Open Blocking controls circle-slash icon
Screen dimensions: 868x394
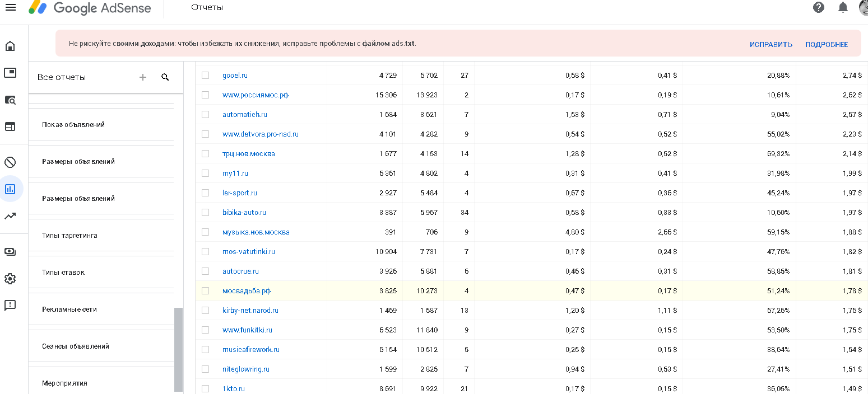click(x=10, y=162)
